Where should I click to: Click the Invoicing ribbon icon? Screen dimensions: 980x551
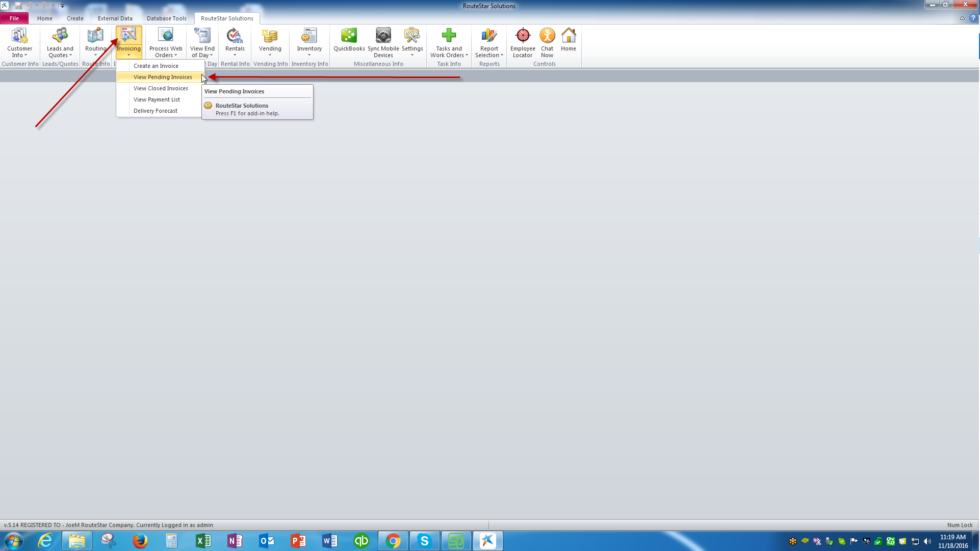tap(128, 36)
